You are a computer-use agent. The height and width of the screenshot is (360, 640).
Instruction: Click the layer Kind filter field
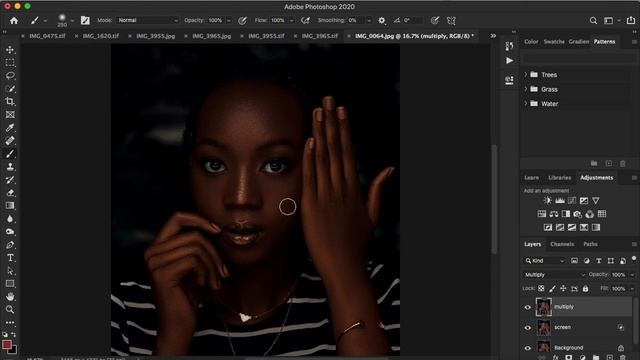(545, 260)
